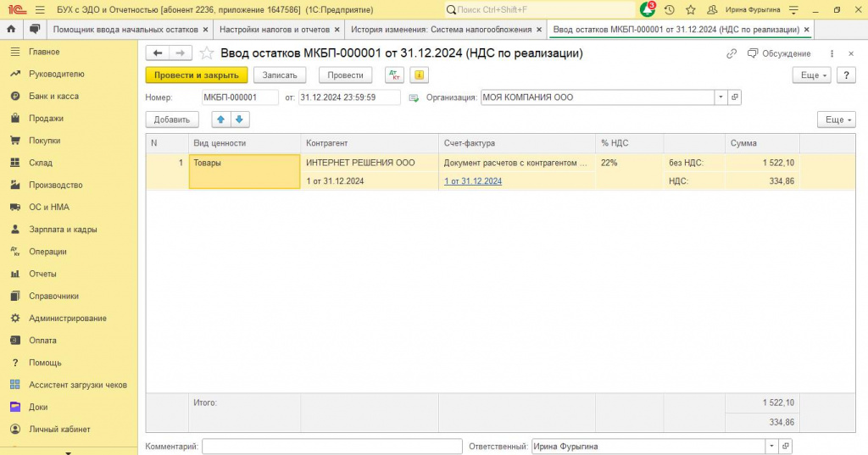Click the Номер input field
Image resolution: width=868 pixels, height=455 pixels.
click(240, 97)
